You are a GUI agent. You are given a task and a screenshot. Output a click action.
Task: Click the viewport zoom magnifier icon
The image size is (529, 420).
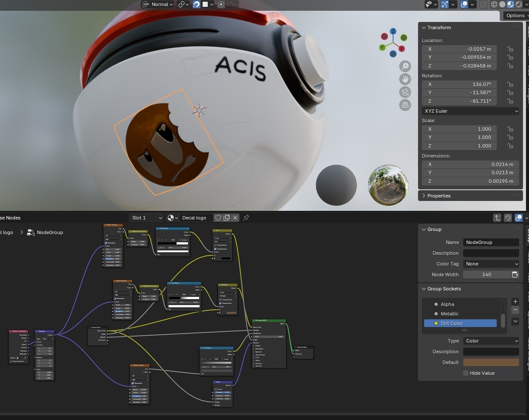click(405, 66)
